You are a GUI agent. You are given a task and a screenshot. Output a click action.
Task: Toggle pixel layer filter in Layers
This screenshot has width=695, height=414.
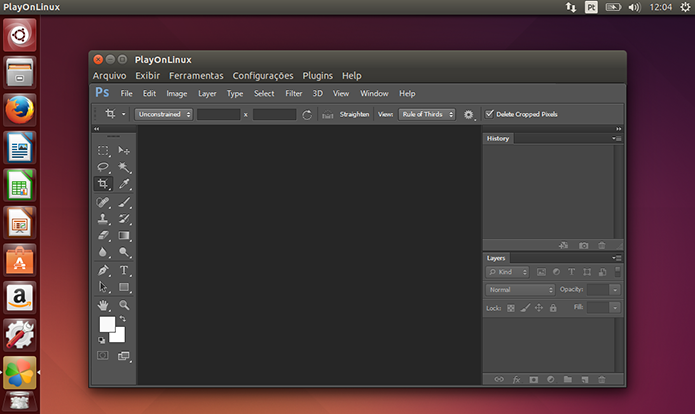[541, 272]
